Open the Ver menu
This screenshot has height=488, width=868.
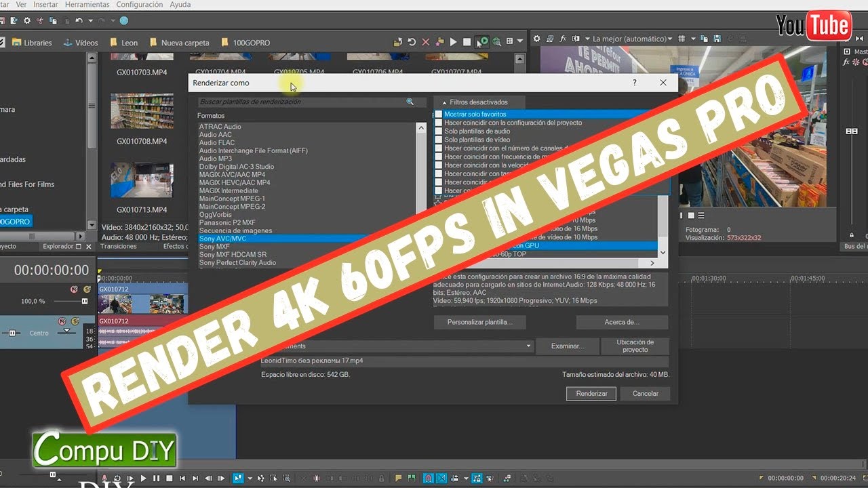22,4
